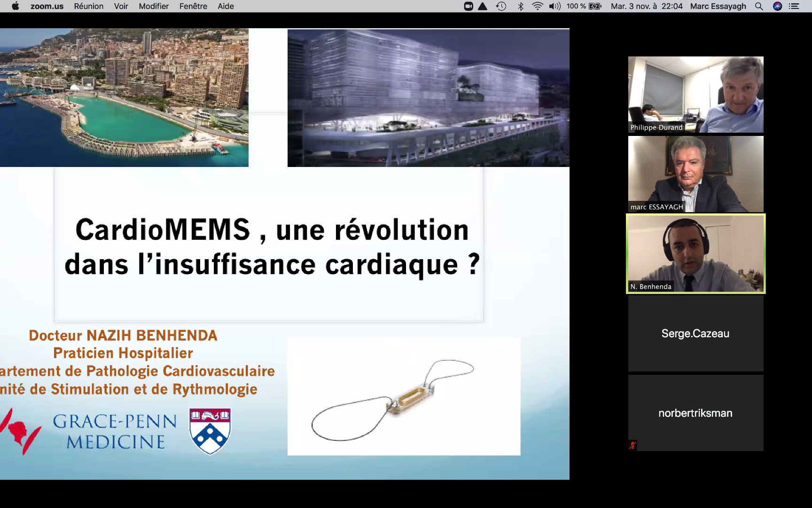Image resolution: width=812 pixels, height=508 pixels.
Task: Click the CardioMEMS sensor device image
Action: pyautogui.click(x=404, y=396)
